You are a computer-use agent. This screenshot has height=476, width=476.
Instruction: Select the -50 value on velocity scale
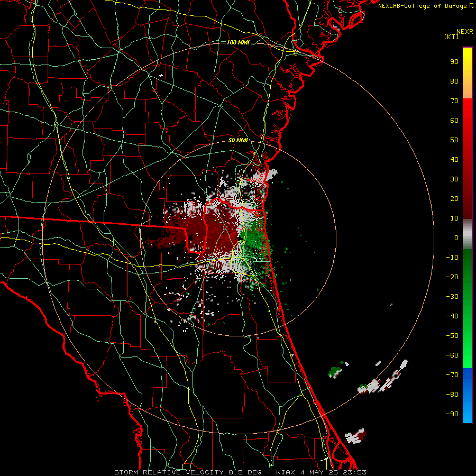[x=452, y=336]
